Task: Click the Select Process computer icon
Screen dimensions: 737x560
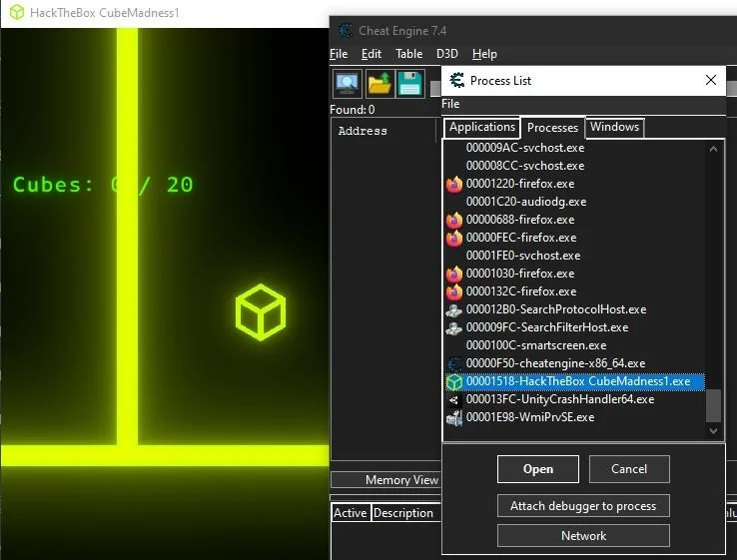Action: pyautogui.click(x=347, y=84)
